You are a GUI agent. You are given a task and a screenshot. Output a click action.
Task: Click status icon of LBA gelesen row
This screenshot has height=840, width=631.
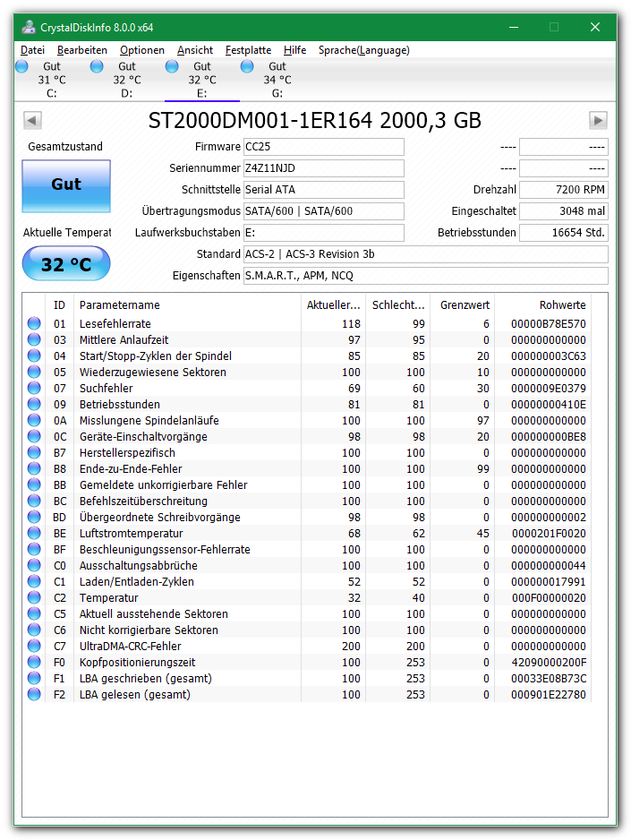point(34,694)
